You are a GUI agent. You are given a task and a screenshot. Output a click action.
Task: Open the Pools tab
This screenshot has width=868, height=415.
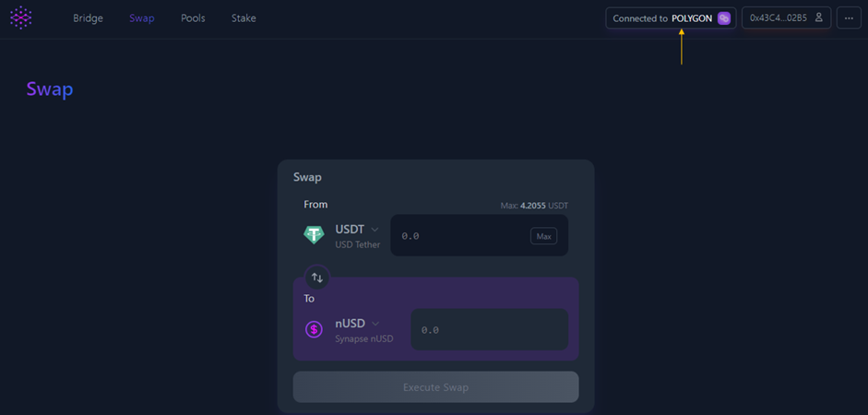193,18
